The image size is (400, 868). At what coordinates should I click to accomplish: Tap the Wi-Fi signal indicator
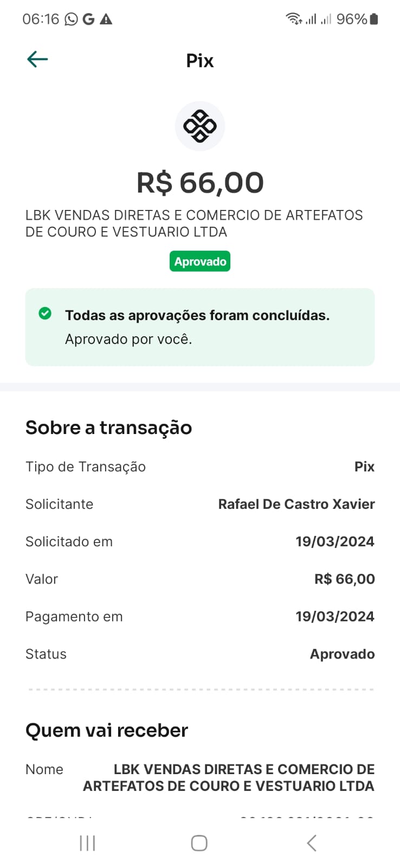[x=293, y=19]
